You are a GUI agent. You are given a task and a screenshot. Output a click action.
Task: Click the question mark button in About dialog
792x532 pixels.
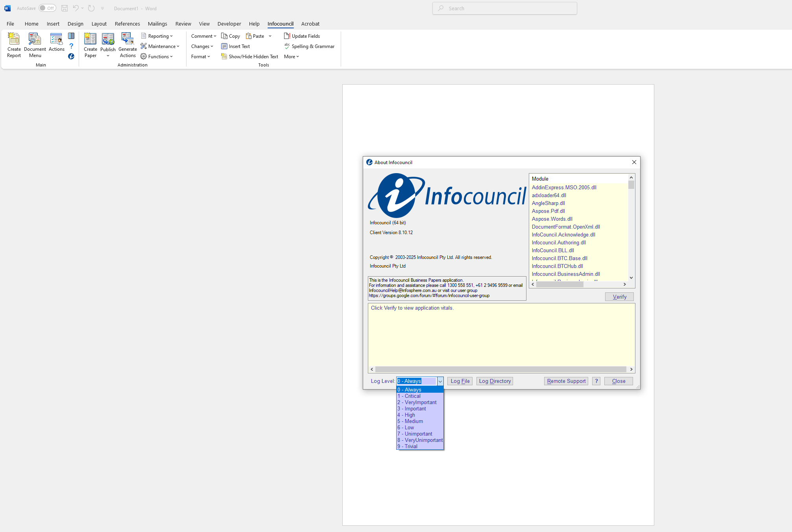(596, 381)
